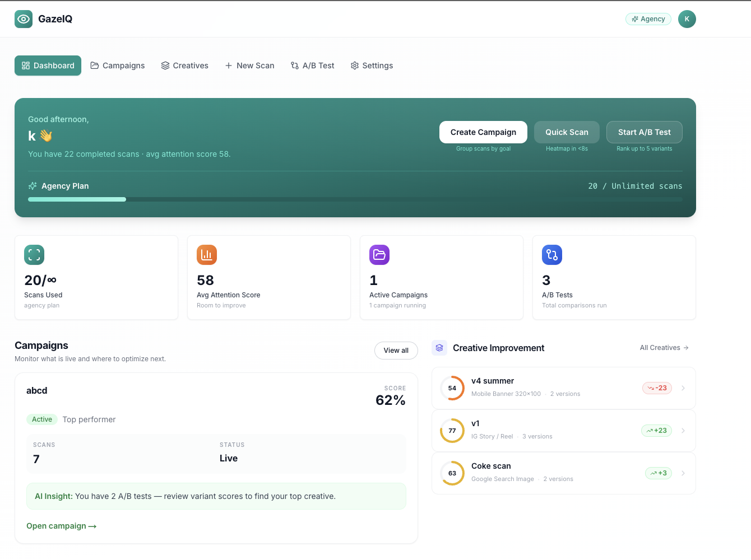The width and height of the screenshot is (751, 560).
Task: Click the Active status badge
Action: coord(42,419)
